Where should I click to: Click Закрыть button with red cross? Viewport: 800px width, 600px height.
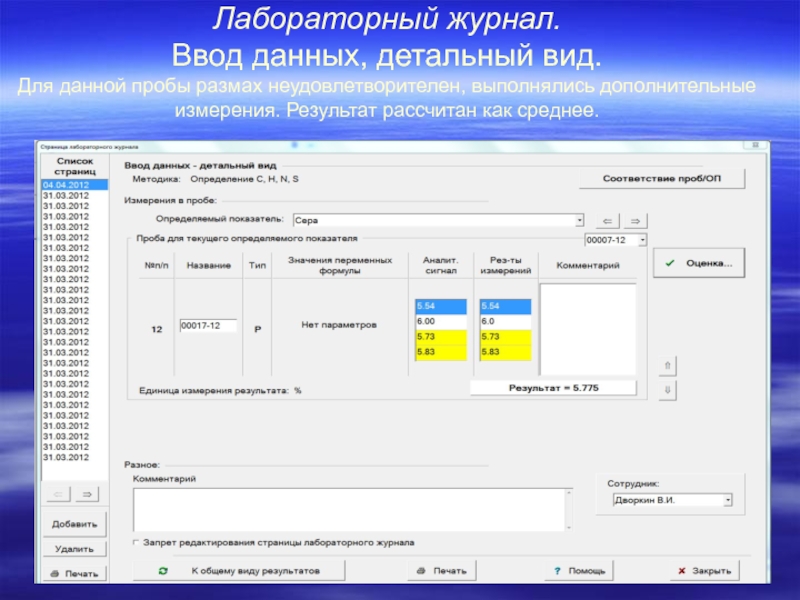point(704,571)
